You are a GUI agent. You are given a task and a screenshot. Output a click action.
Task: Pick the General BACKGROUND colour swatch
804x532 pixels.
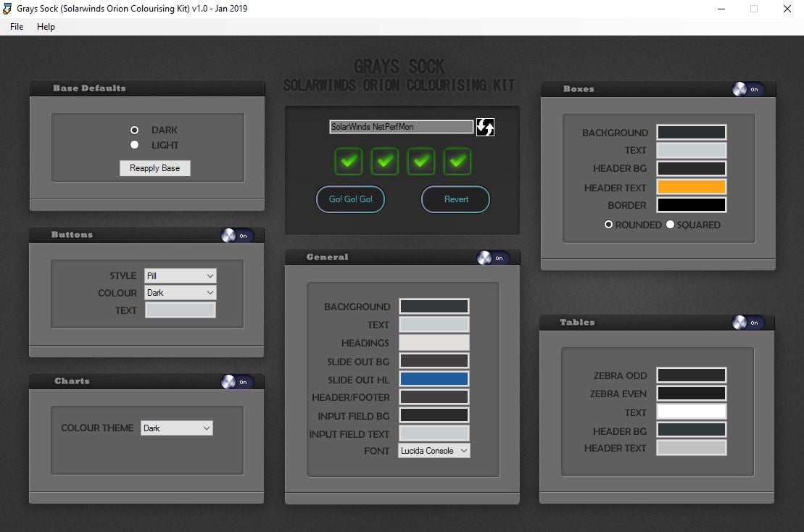coord(434,307)
